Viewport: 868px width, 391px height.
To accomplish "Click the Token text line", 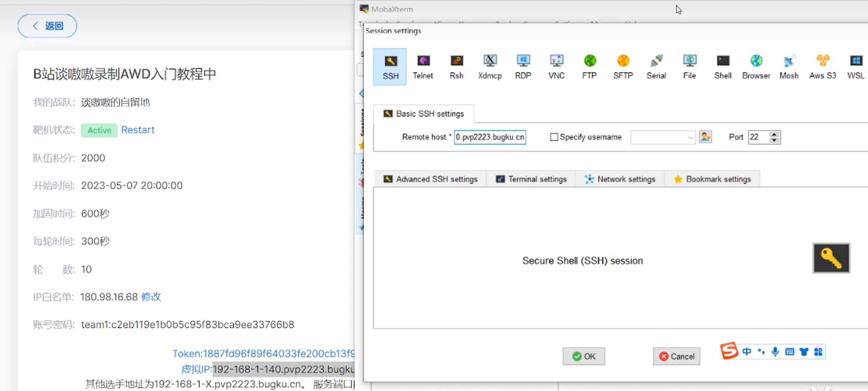I will pyautogui.click(x=263, y=353).
